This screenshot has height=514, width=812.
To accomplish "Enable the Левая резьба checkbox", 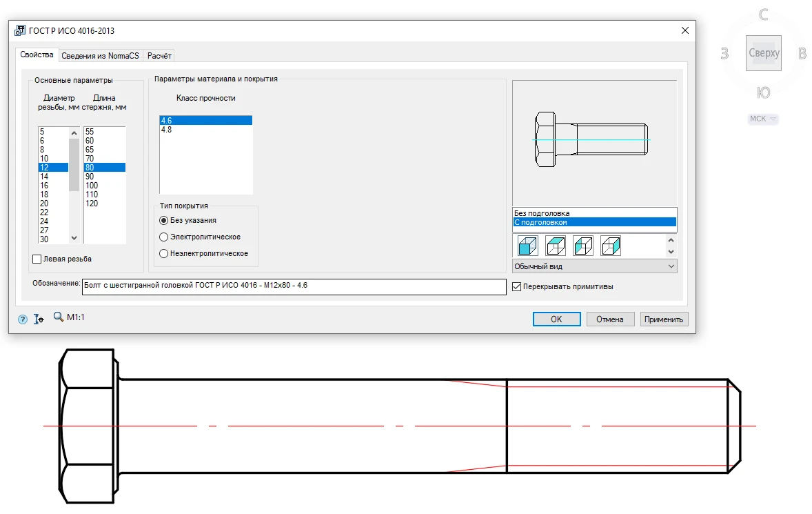I will pos(37,259).
